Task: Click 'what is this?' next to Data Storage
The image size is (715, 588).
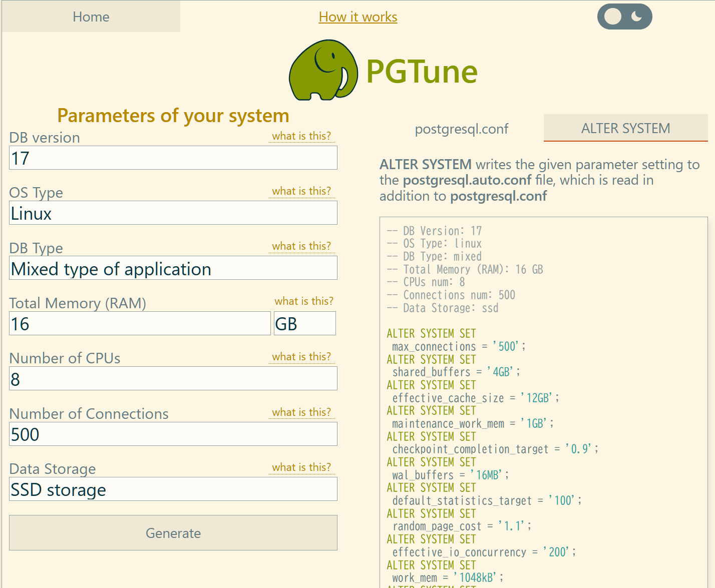Action: [x=301, y=467]
